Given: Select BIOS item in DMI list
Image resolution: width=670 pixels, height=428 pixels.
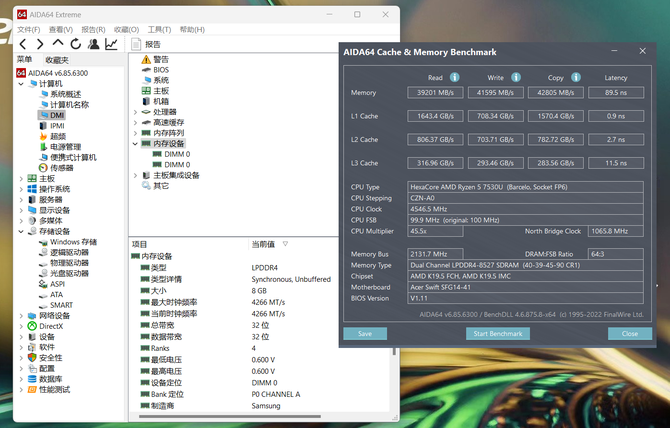Looking at the screenshot, I should (x=156, y=70).
